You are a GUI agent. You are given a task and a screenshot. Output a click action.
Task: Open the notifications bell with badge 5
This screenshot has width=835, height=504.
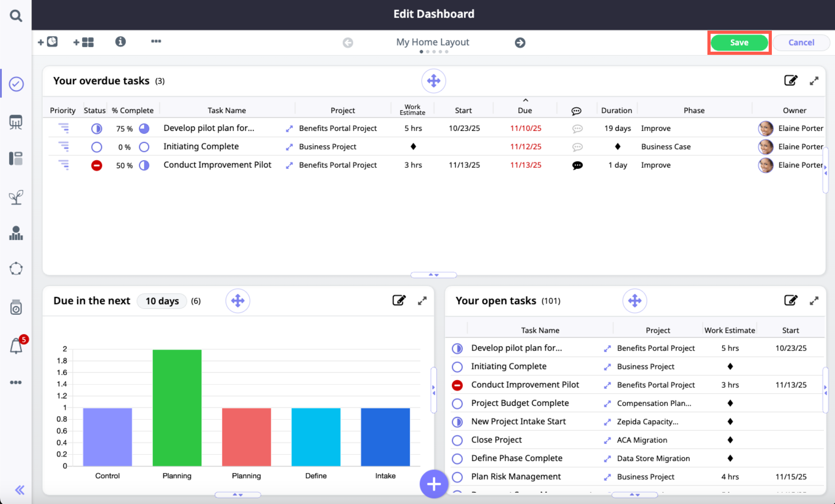pos(16,346)
